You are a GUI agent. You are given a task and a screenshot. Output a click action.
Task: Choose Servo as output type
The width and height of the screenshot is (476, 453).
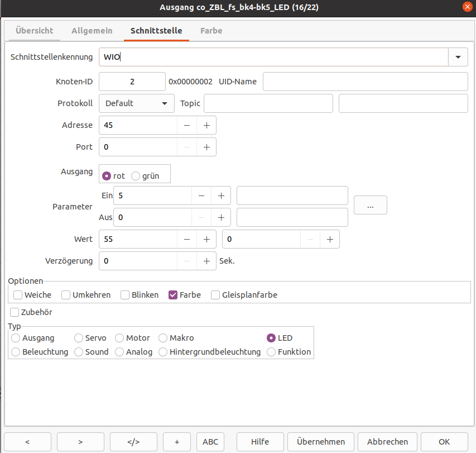click(79, 338)
